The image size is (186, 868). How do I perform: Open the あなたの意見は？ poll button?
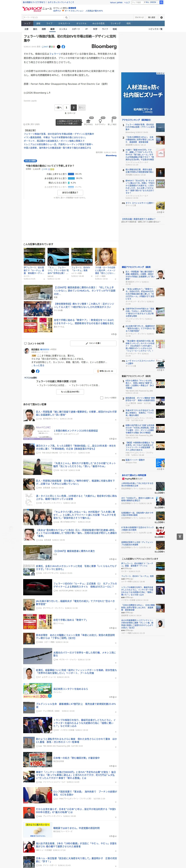[70, 192]
